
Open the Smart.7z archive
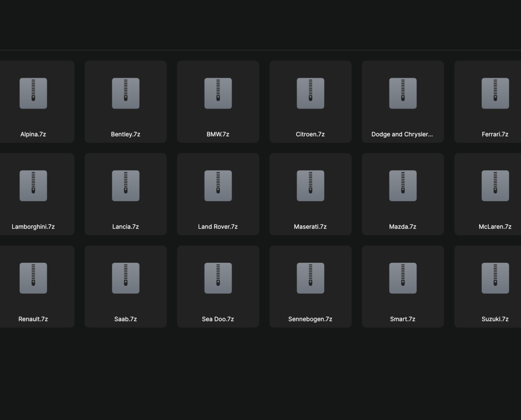click(402, 278)
